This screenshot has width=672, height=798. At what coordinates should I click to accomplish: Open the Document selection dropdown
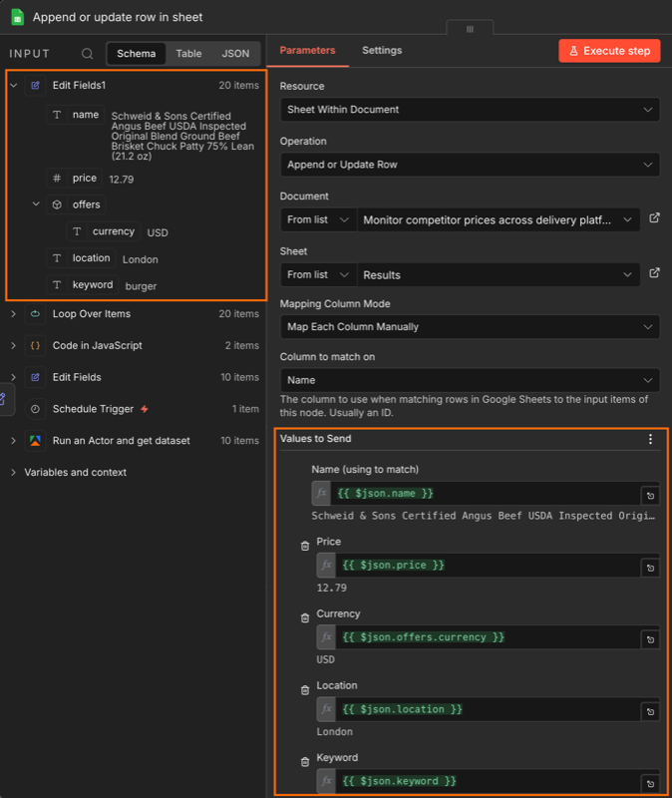pos(499,219)
